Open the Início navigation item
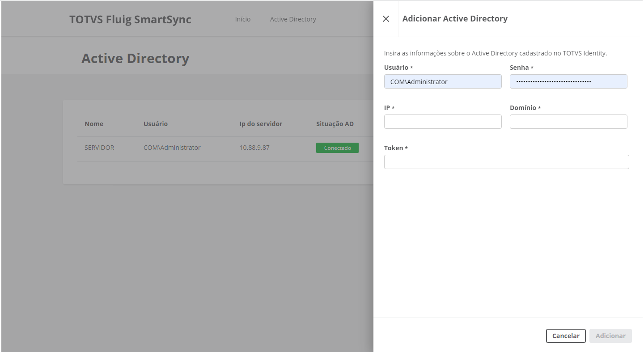Image resolution: width=644 pixels, height=352 pixels. pyautogui.click(x=243, y=19)
